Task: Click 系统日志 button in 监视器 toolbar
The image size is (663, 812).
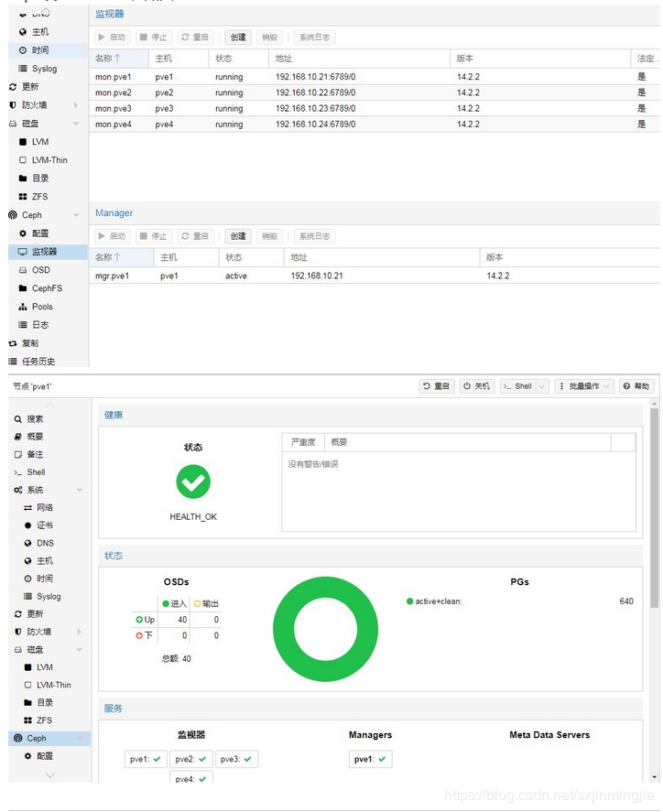Action: [314, 38]
